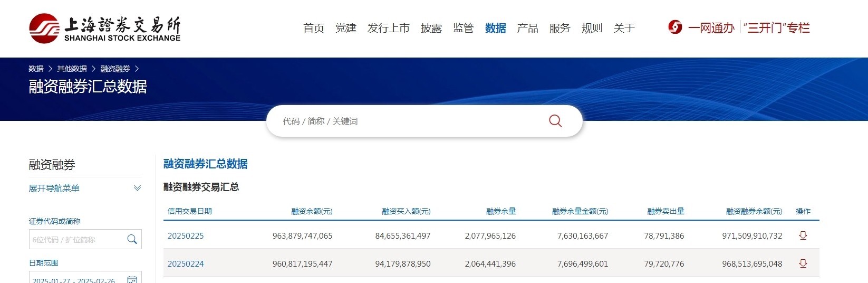Click the Shanghai Stock Exchange logo

[x=104, y=28]
